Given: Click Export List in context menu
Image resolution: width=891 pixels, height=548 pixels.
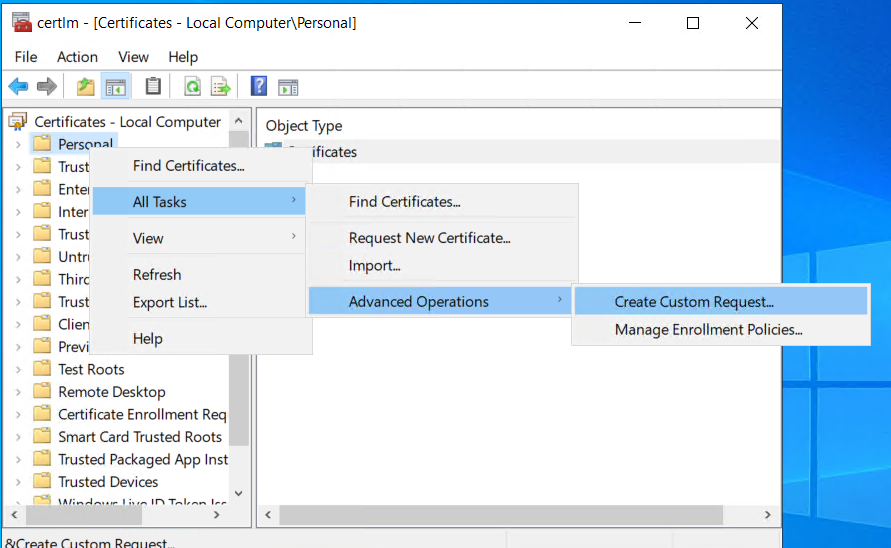Looking at the screenshot, I should [169, 303].
